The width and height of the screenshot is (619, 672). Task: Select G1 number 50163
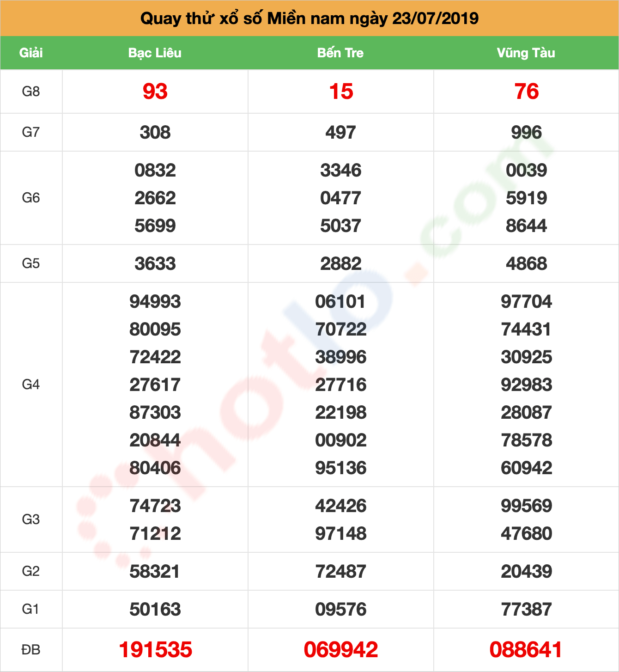[155, 610]
